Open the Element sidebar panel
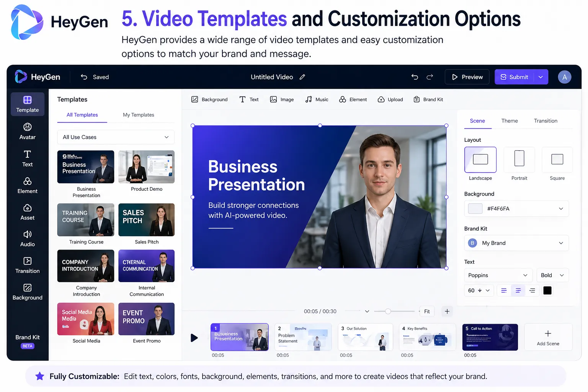This screenshot has height=392, width=588. click(28, 185)
